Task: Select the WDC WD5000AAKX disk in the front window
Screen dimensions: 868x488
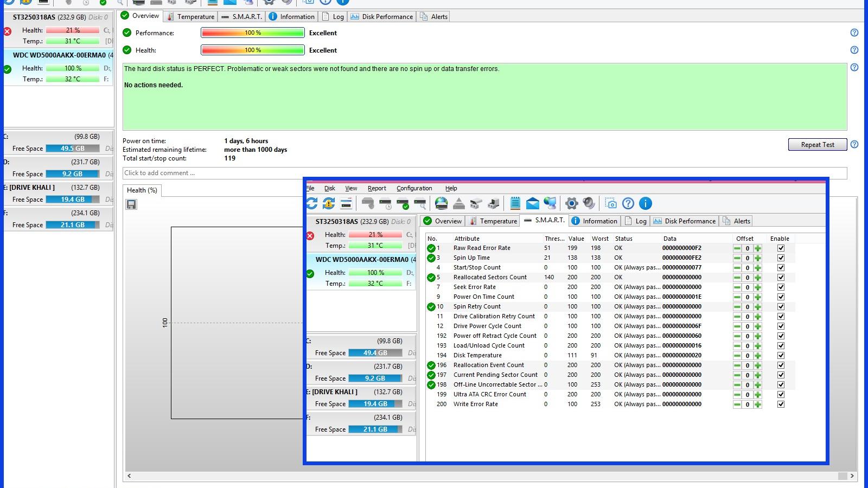Action: coord(361,271)
